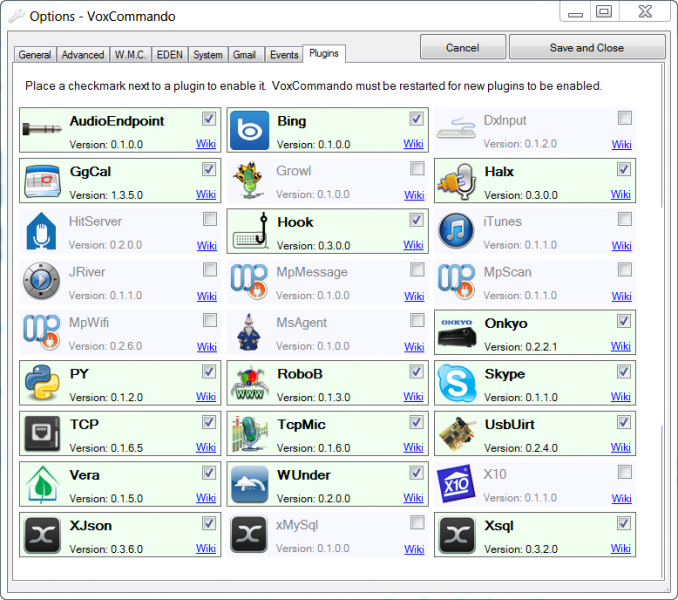678x600 pixels.
Task: Switch to the System tab
Action: (208, 55)
